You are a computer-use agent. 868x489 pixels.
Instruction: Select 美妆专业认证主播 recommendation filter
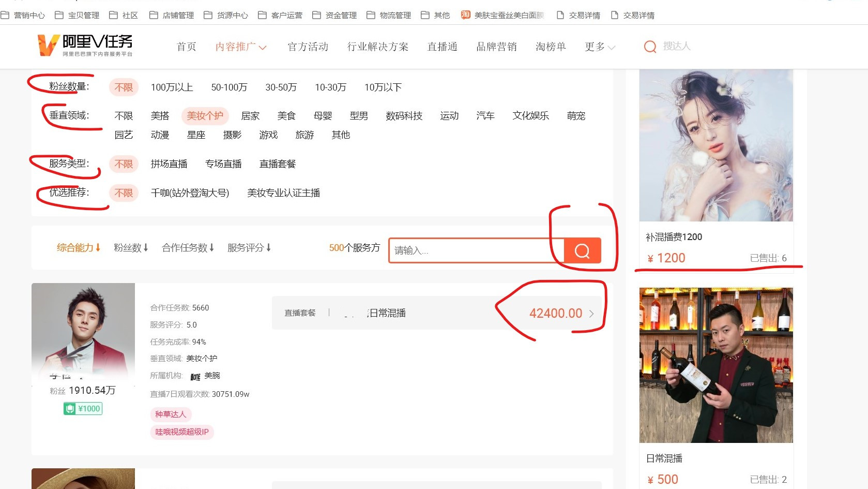click(284, 193)
